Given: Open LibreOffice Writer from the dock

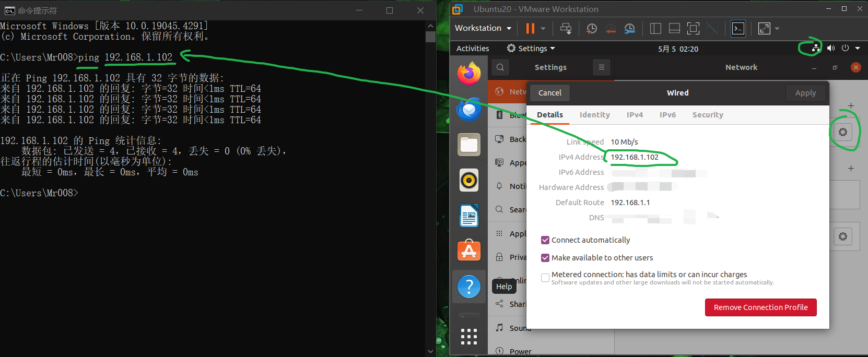Looking at the screenshot, I should (469, 216).
